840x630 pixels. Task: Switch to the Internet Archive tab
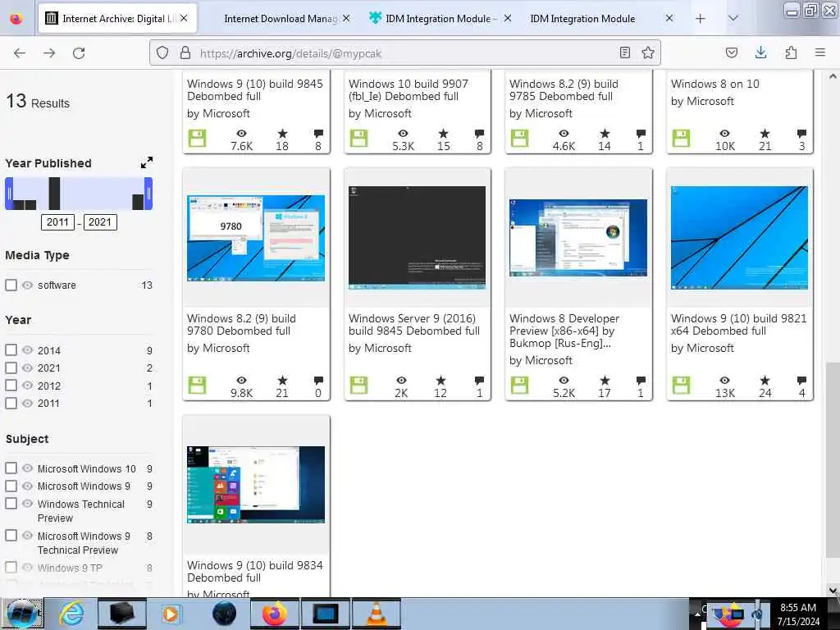pos(118,19)
